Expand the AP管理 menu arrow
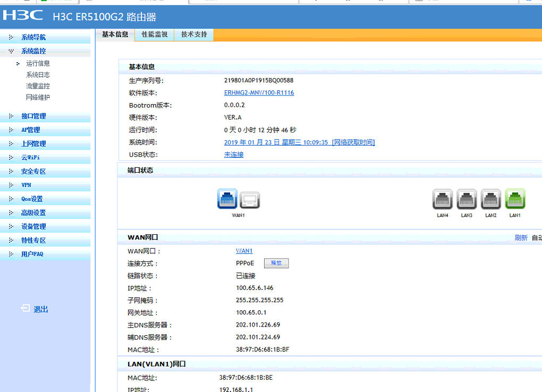 (x=11, y=130)
